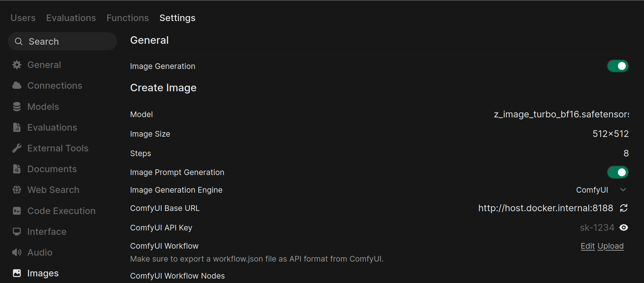
Task: Open Evaluations settings via chart icon
Action: 17,127
